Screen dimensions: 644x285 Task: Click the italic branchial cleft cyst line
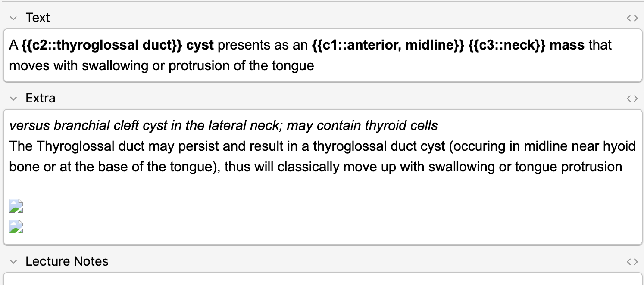tap(223, 126)
